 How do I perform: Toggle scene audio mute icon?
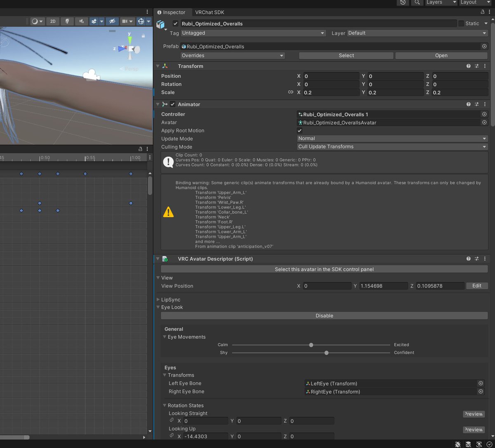pos(82,21)
